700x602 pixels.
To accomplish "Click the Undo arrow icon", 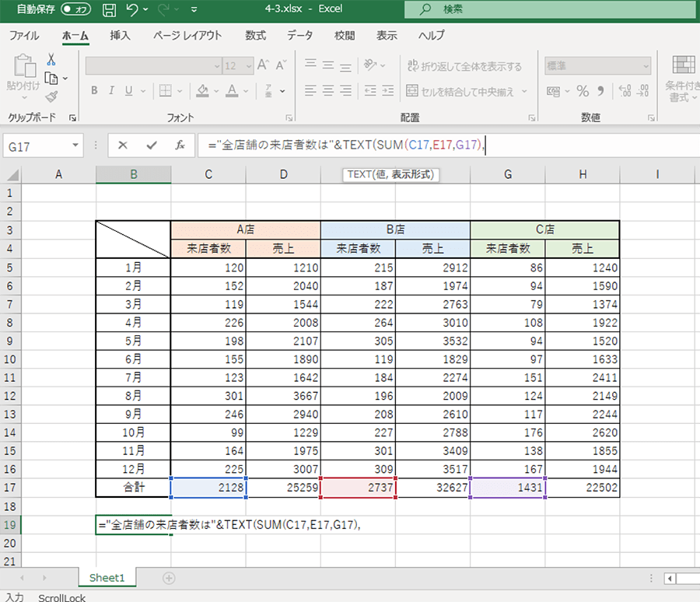I will point(132,10).
